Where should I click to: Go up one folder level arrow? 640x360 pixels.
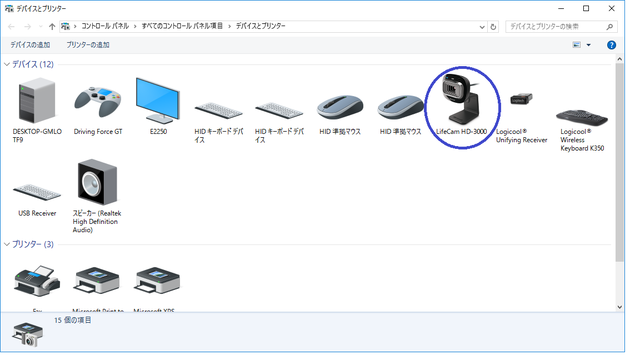[x=52, y=27]
